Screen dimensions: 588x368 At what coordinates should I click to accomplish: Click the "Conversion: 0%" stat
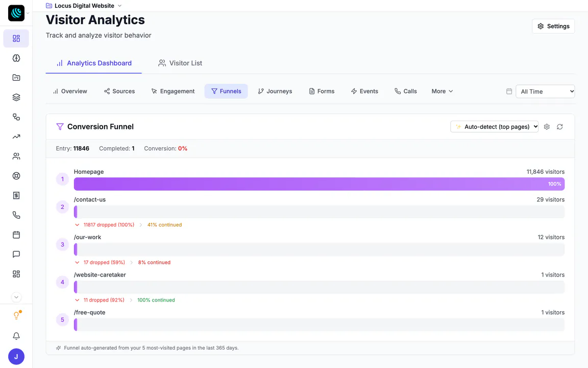click(165, 148)
